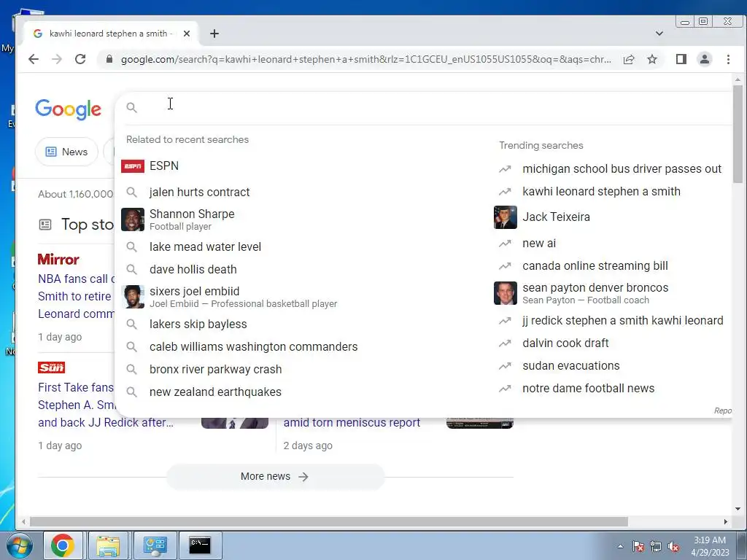Click Joel Embiid's thumbnail photo

tap(133, 297)
